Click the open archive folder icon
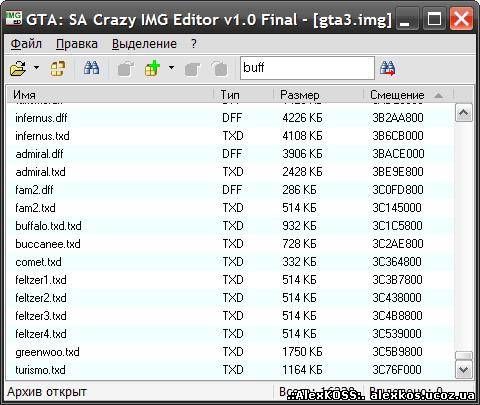 coord(18,68)
